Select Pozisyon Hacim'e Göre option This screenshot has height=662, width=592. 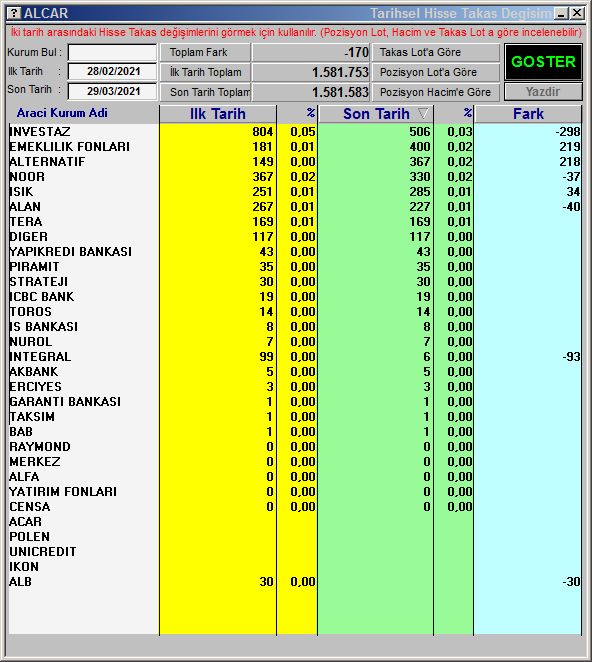435,92
